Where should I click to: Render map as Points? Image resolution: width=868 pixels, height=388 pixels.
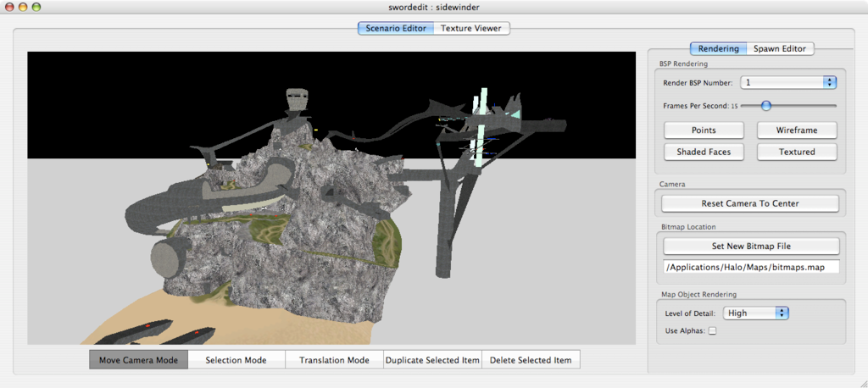click(704, 130)
